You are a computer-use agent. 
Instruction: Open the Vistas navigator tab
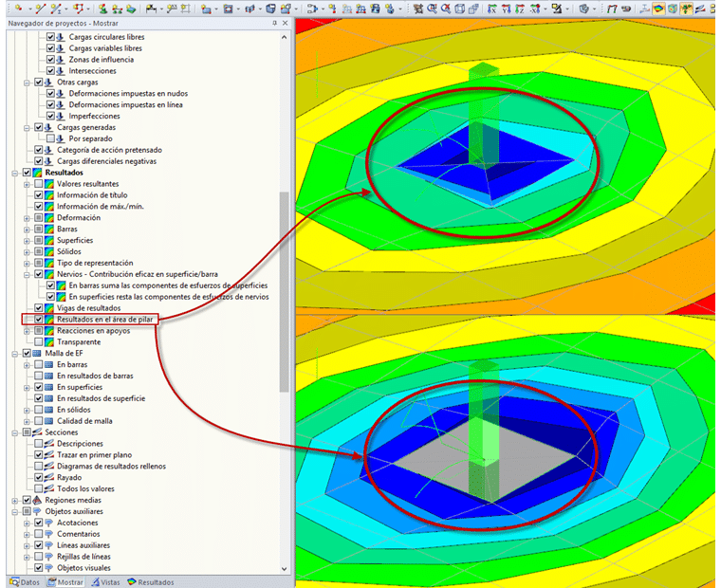point(105,582)
